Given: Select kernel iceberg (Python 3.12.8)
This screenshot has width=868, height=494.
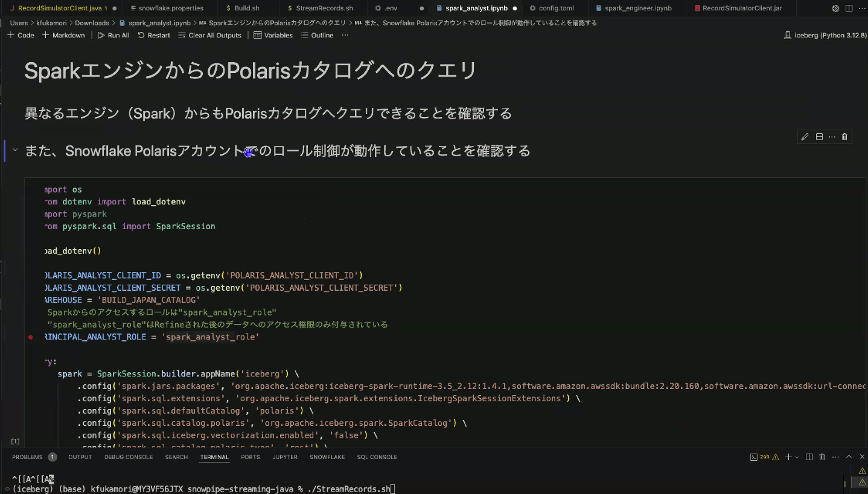Looking at the screenshot, I should [x=825, y=35].
